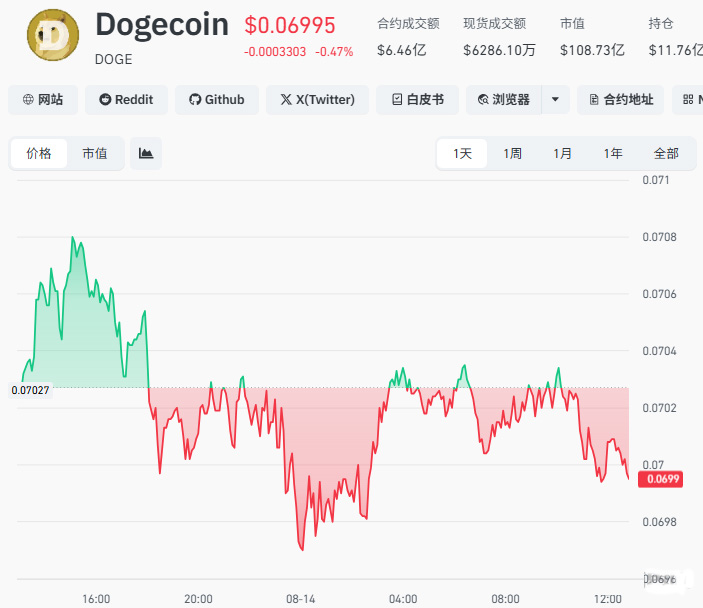Click the DOGE ticker symbol

tap(113, 60)
